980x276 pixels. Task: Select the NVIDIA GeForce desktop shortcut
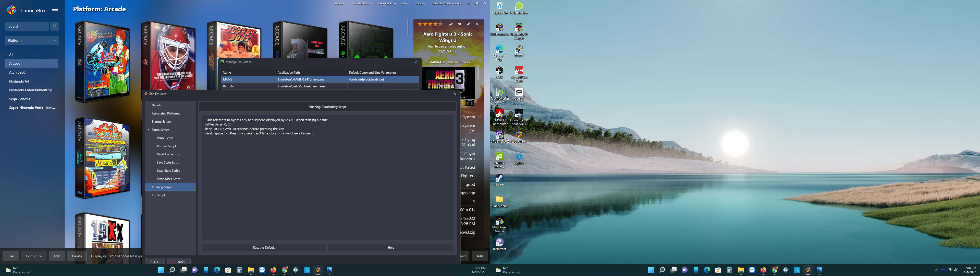[x=499, y=160]
